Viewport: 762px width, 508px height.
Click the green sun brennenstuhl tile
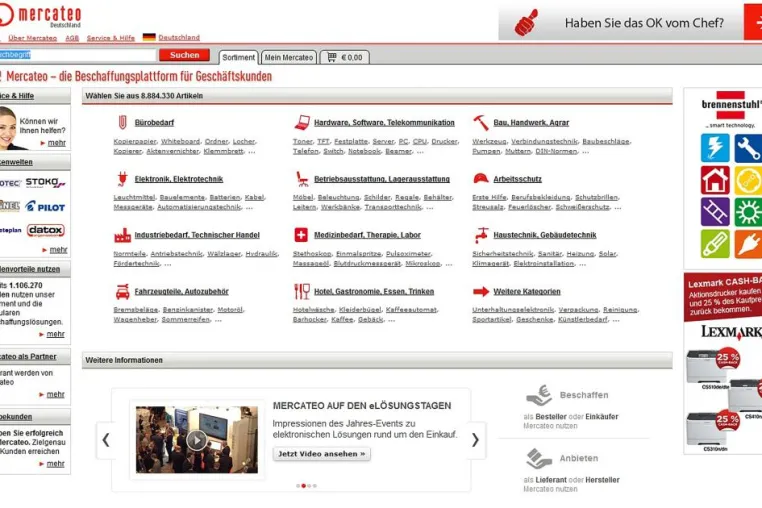[x=748, y=212]
